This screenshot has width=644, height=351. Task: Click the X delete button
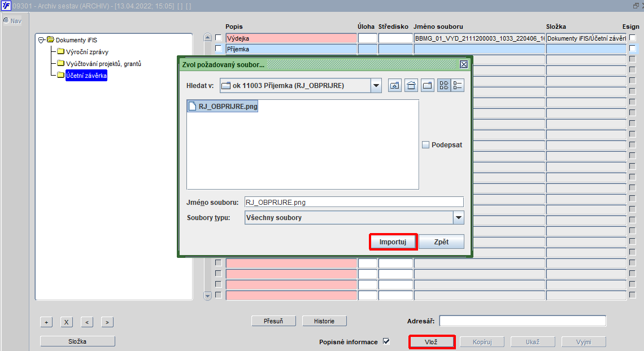point(67,322)
